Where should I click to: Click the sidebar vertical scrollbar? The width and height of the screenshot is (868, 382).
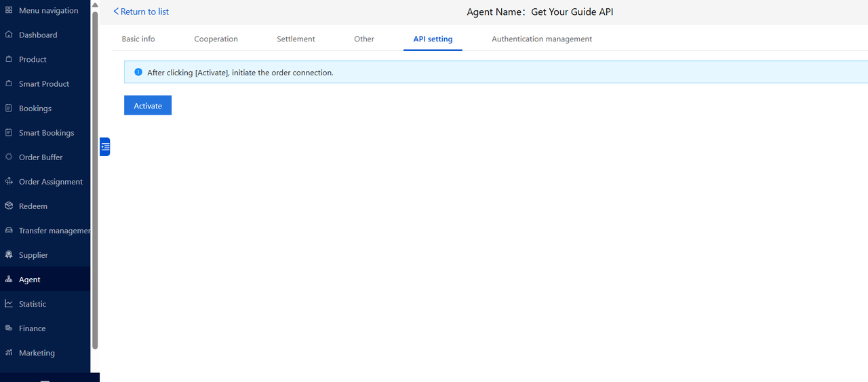click(x=95, y=176)
